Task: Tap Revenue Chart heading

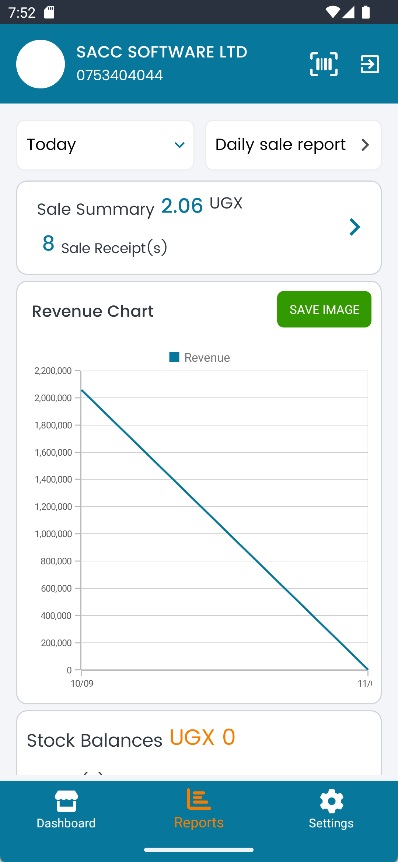Action: [x=93, y=312]
